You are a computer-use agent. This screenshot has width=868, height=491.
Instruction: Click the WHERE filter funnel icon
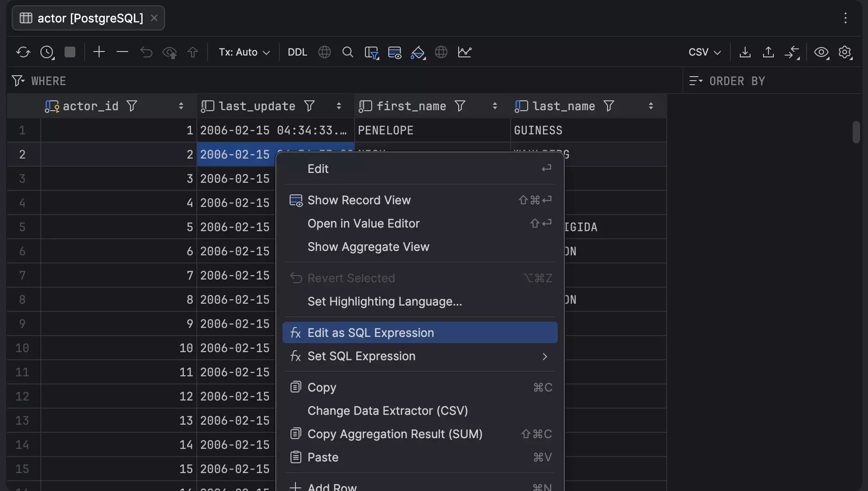coord(18,81)
